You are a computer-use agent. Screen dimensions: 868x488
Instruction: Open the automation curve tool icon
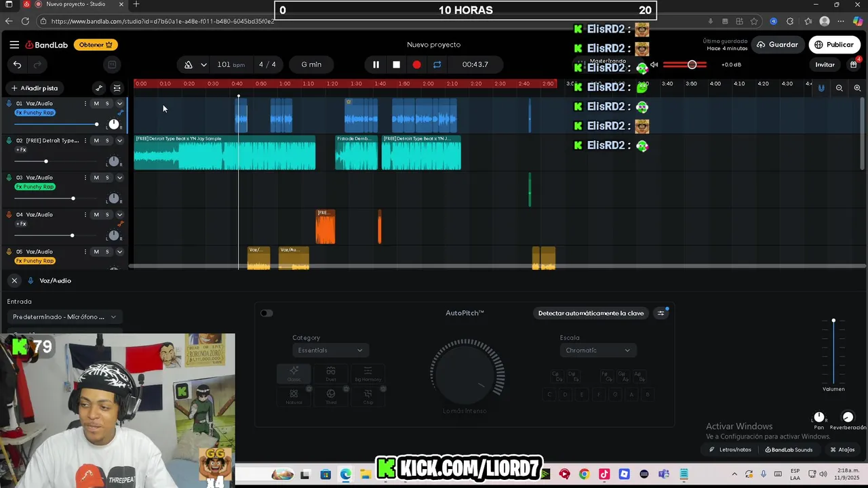[99, 88]
